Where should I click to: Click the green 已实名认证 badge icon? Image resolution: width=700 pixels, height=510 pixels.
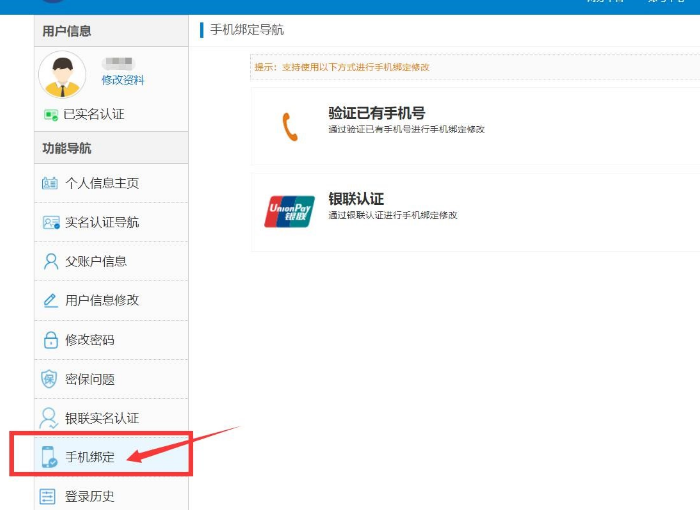click(x=51, y=115)
